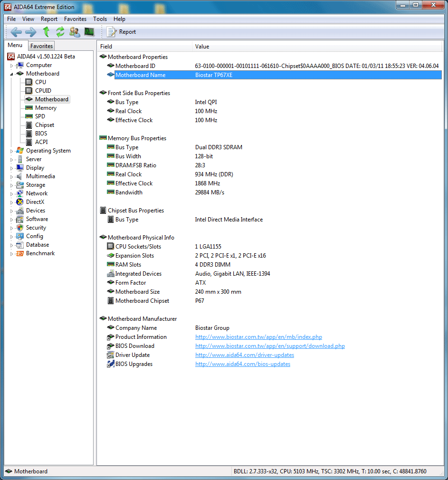Image resolution: width=448 pixels, height=480 pixels.
Task: Open the SPD tree item
Action: point(40,116)
